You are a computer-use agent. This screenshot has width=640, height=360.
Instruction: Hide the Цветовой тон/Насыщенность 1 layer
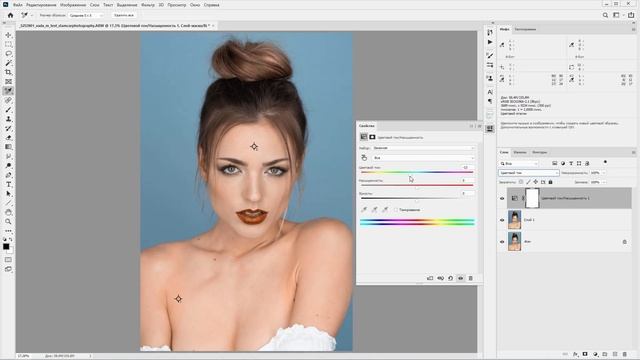pyautogui.click(x=502, y=198)
